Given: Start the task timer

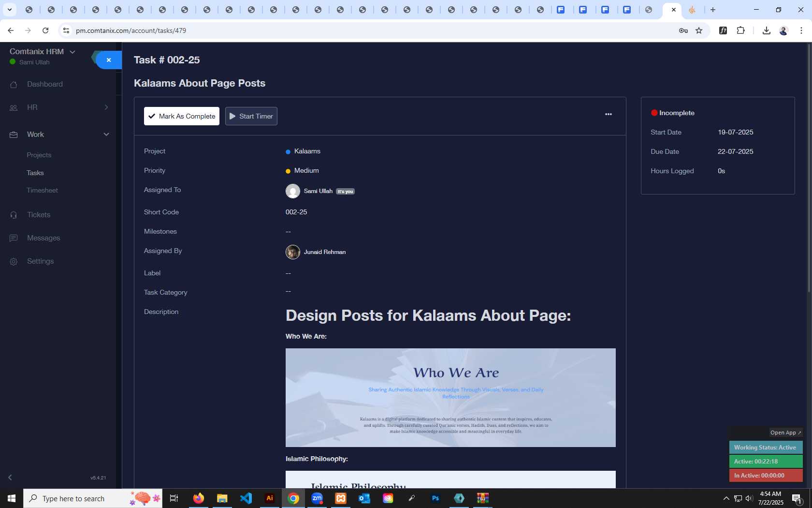Looking at the screenshot, I should [x=251, y=116].
